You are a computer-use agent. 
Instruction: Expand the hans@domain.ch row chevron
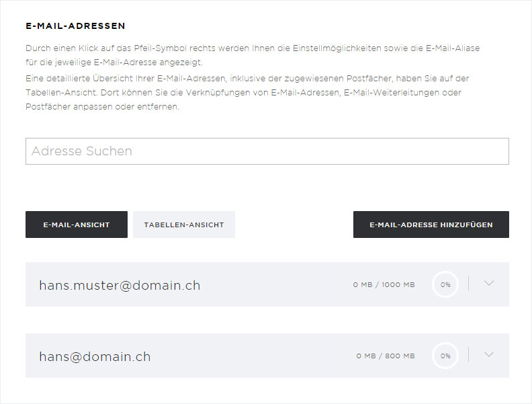click(x=488, y=354)
